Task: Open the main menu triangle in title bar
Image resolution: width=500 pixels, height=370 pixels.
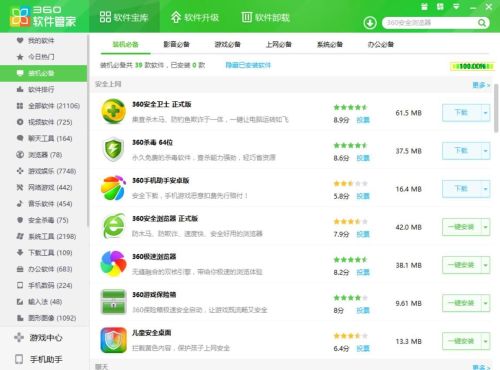Action: coord(456,7)
